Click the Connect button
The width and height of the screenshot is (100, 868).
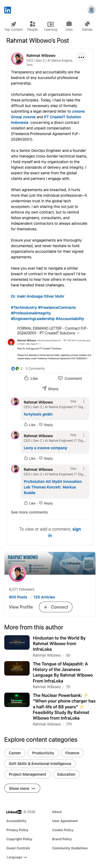click(55, 607)
